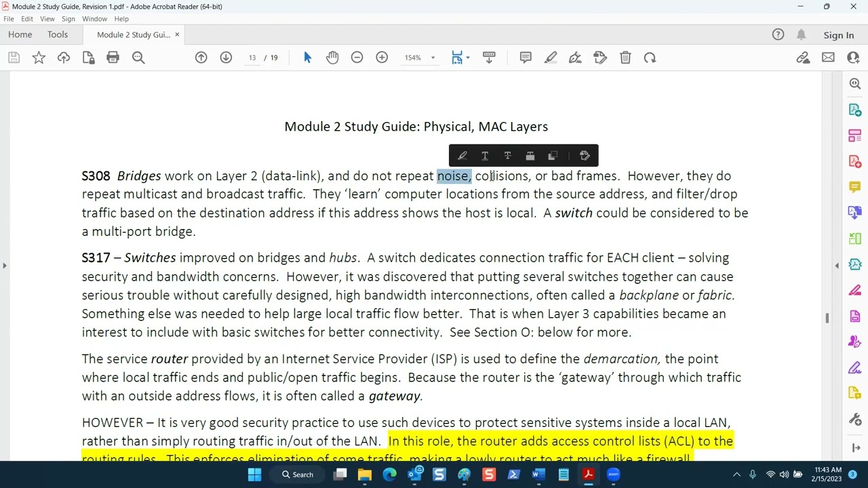Open the Help question mark icon

[778, 35]
